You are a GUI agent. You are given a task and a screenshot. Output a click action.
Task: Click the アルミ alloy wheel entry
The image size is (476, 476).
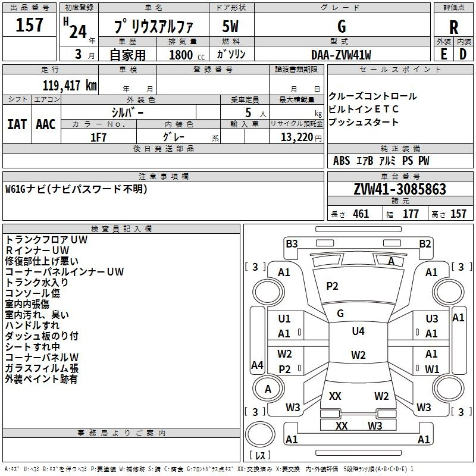pos(388,161)
